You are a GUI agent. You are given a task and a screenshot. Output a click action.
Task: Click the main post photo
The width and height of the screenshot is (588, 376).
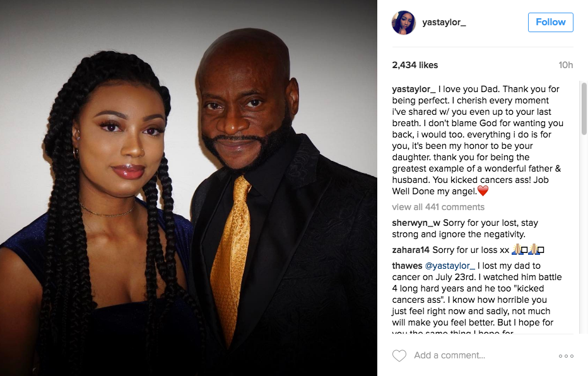point(189,188)
